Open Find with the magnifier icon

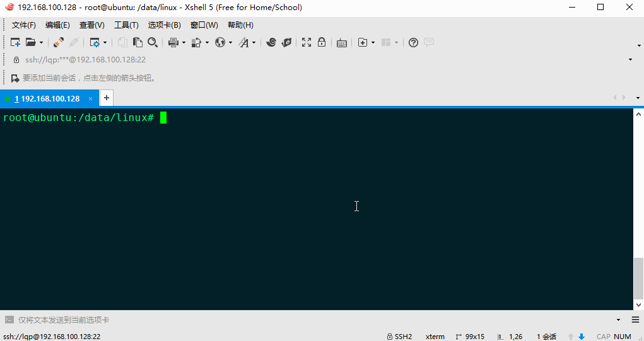pyautogui.click(x=153, y=42)
